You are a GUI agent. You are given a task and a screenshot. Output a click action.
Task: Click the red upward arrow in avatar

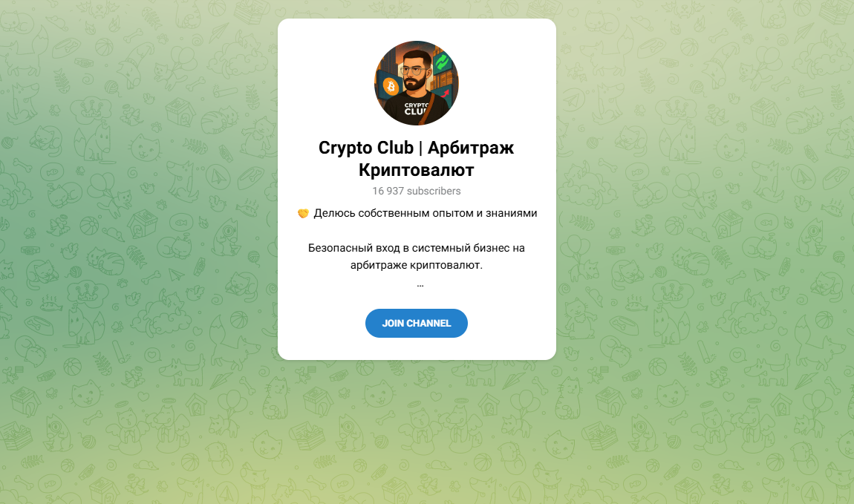[x=445, y=94]
